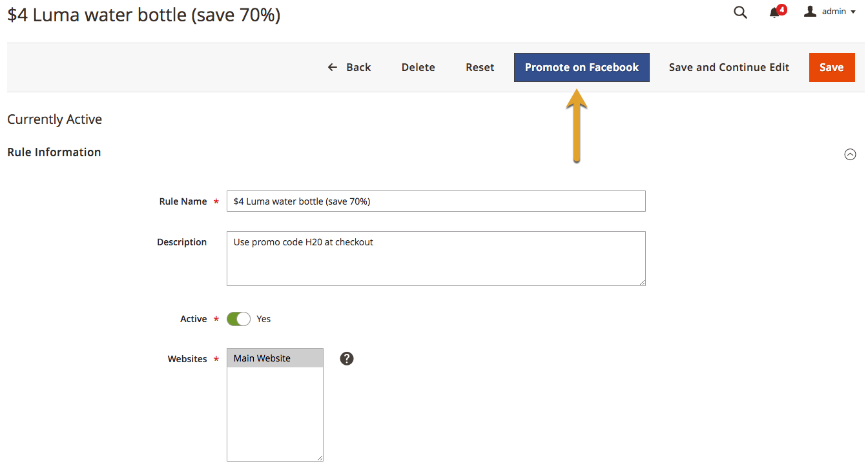Delete this cart price rule
The image size is (868, 470).
pyautogui.click(x=418, y=67)
